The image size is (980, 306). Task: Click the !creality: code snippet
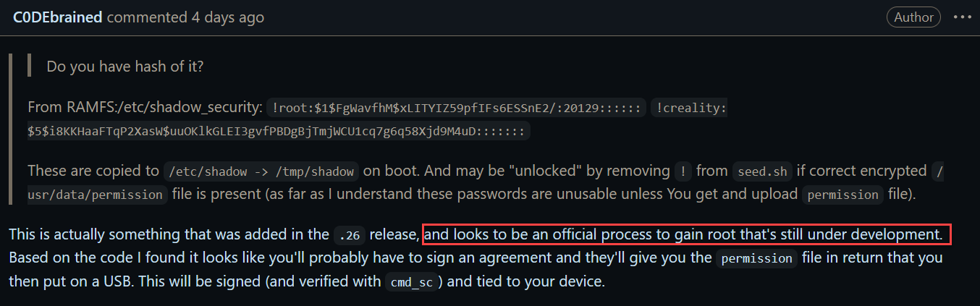click(x=689, y=108)
